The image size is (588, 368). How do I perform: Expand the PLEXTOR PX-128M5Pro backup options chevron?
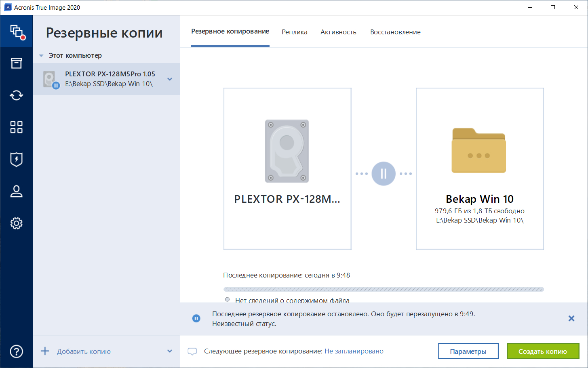click(170, 79)
